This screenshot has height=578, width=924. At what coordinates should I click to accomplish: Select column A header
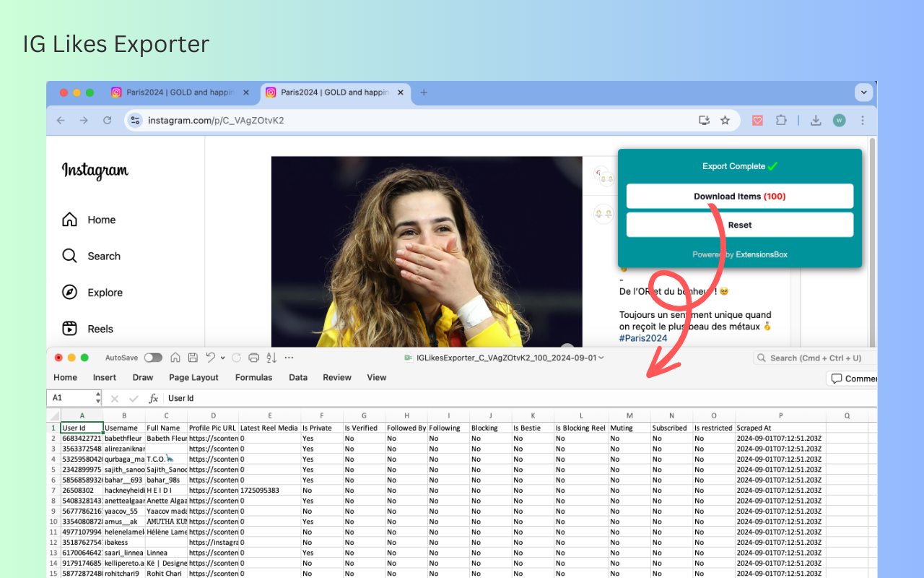[x=82, y=415]
